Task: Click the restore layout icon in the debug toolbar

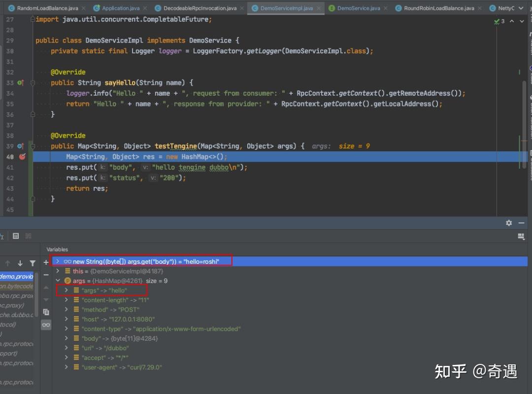Action: pyautogui.click(x=521, y=236)
